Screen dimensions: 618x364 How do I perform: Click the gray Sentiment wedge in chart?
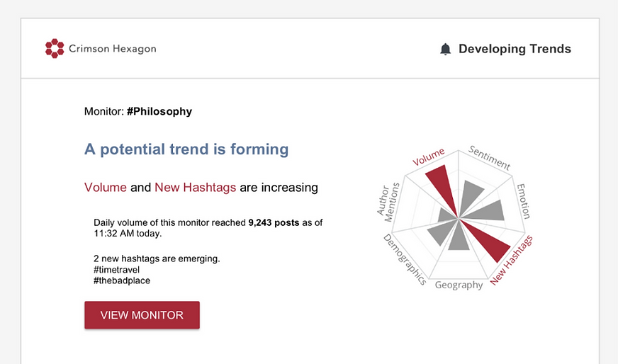click(470, 195)
